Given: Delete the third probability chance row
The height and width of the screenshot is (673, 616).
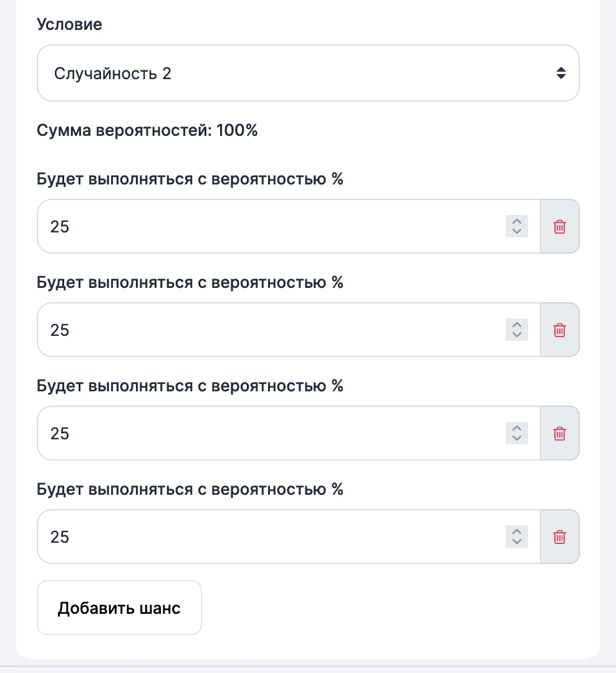Looking at the screenshot, I should tap(559, 433).
